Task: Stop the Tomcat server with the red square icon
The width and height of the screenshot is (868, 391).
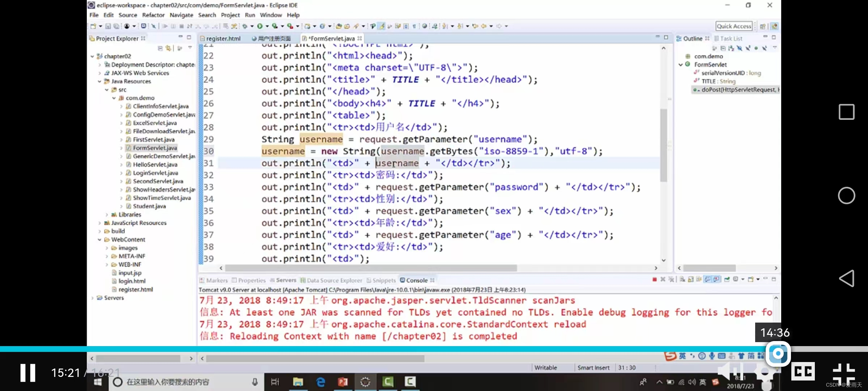Action: 654,280
